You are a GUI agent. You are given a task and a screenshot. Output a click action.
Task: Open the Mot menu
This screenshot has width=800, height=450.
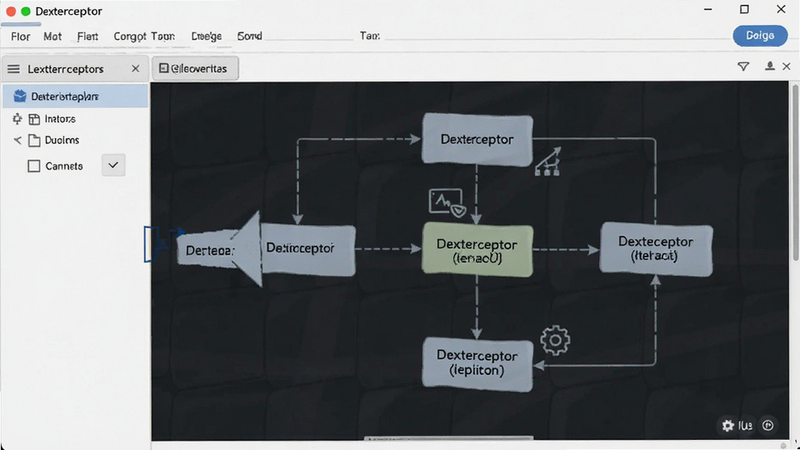tap(53, 36)
